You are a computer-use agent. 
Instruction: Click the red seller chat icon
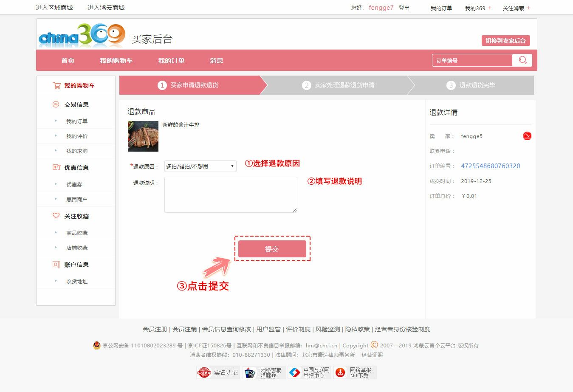527,136
